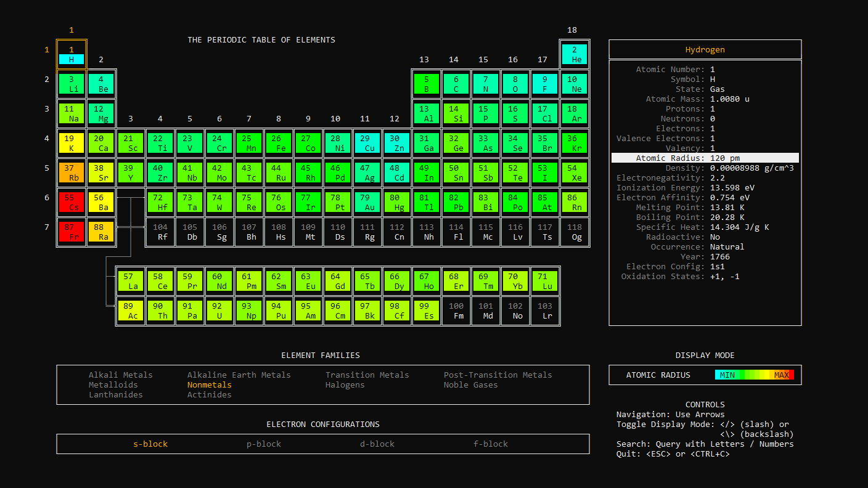The width and height of the screenshot is (868, 488).
Task: Click the Oganesson (Og) tile
Action: pyautogui.click(x=575, y=232)
